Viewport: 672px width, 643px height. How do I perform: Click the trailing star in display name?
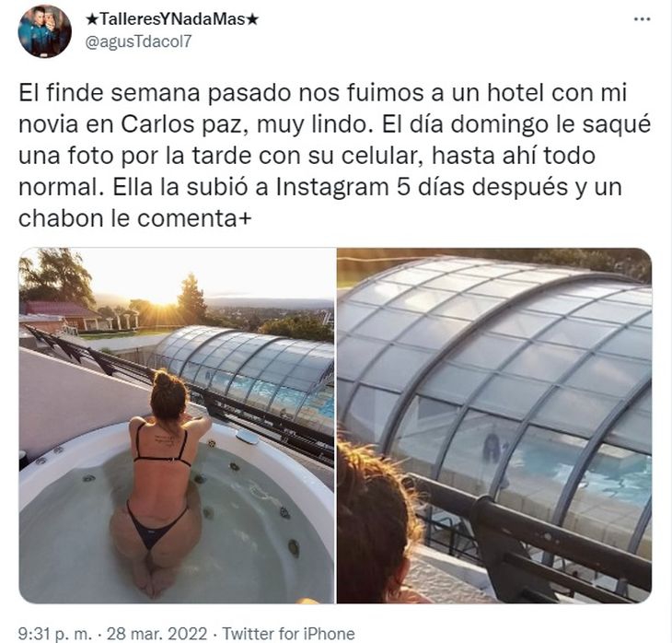point(253,19)
